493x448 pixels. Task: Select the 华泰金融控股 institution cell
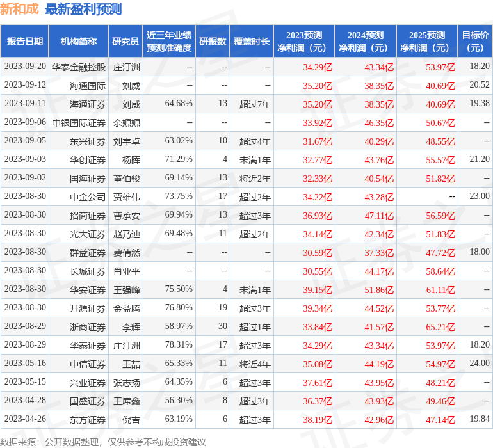[79, 67]
